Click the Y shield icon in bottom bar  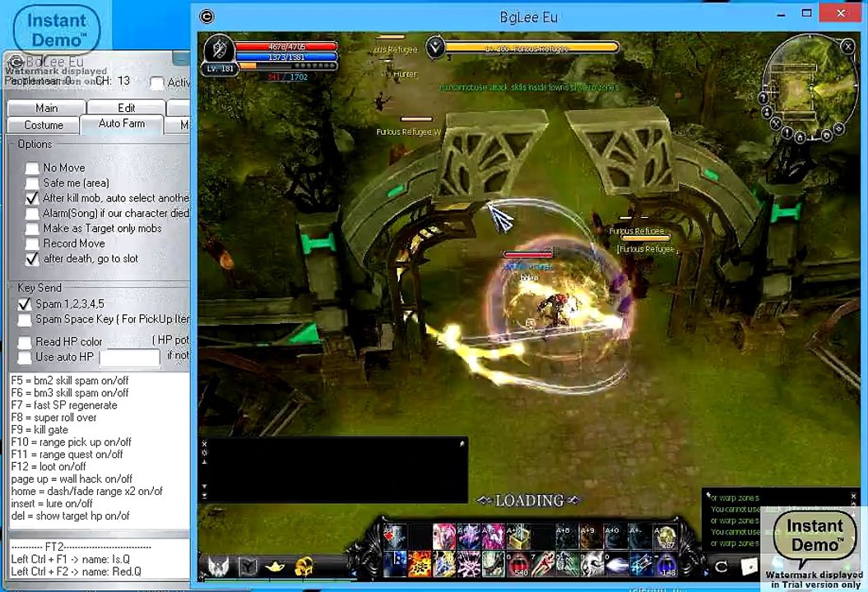point(248,567)
